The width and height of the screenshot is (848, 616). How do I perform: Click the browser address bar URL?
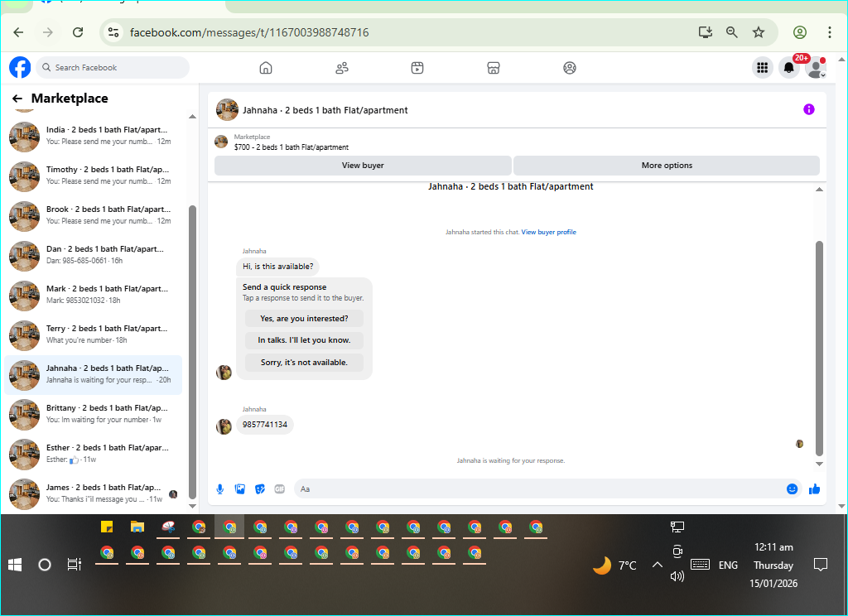pyautogui.click(x=249, y=32)
